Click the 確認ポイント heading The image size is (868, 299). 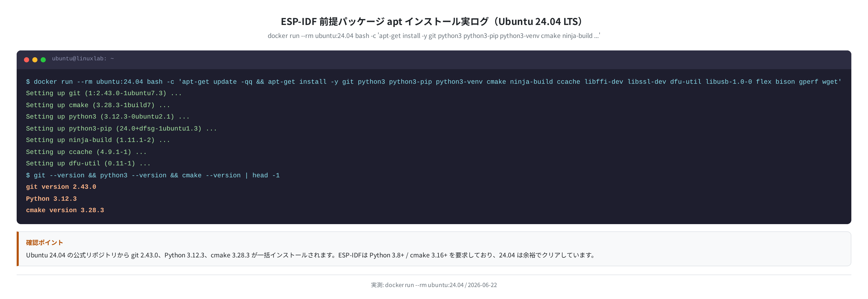pos(44,242)
